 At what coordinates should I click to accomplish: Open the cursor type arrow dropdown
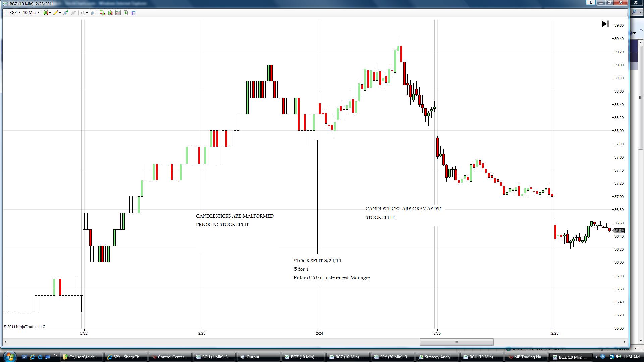(x=84, y=13)
